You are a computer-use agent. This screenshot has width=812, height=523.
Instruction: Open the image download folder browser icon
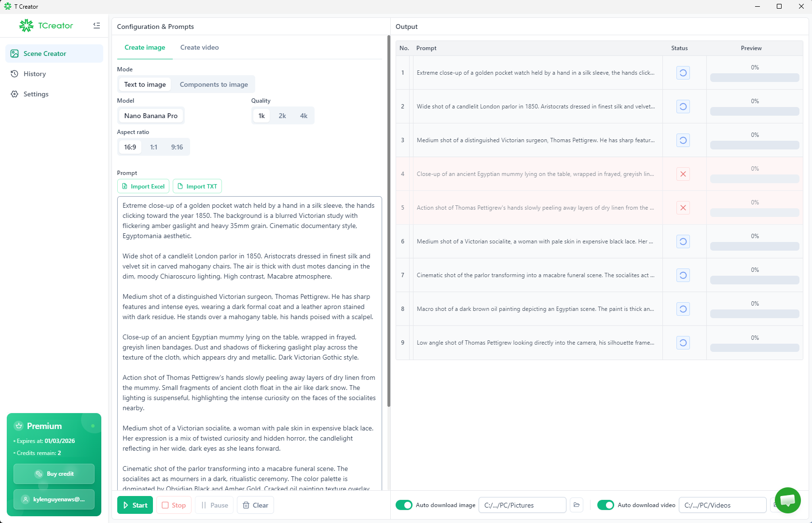(x=576, y=505)
